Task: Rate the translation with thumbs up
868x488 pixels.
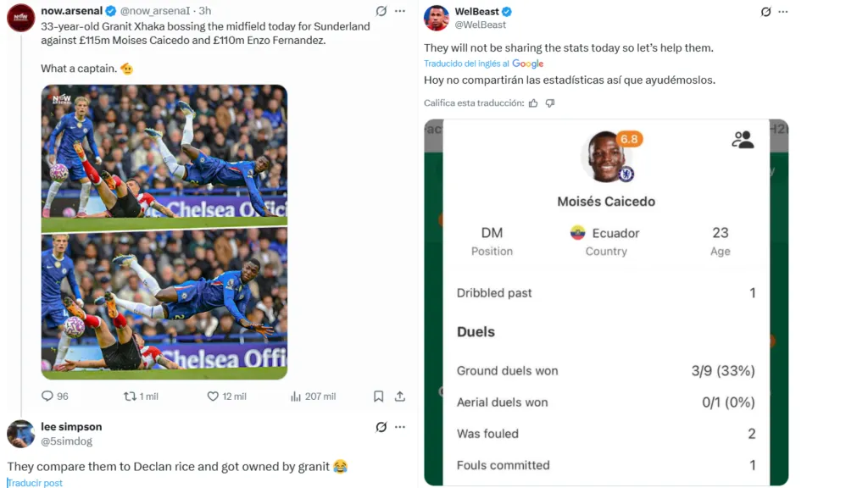Action: [x=532, y=103]
